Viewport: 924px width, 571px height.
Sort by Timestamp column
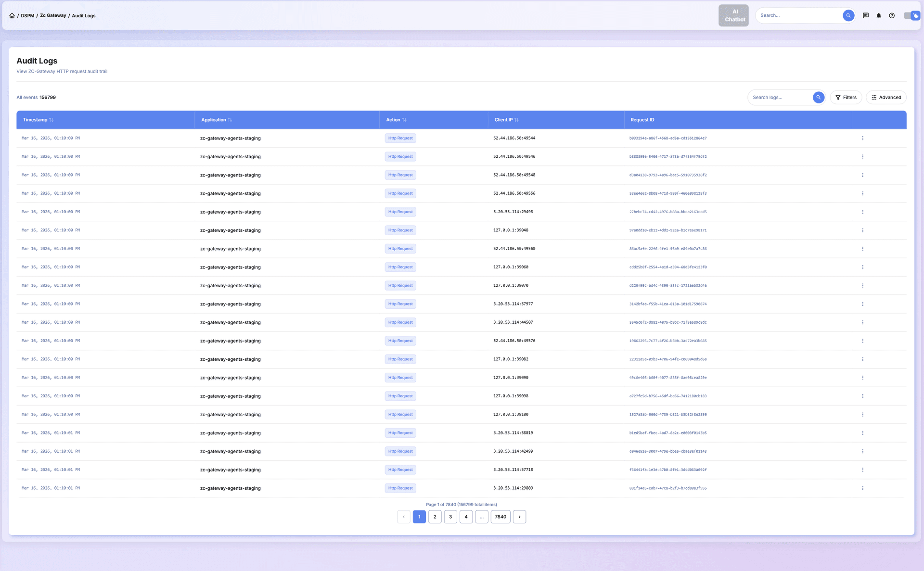(51, 120)
